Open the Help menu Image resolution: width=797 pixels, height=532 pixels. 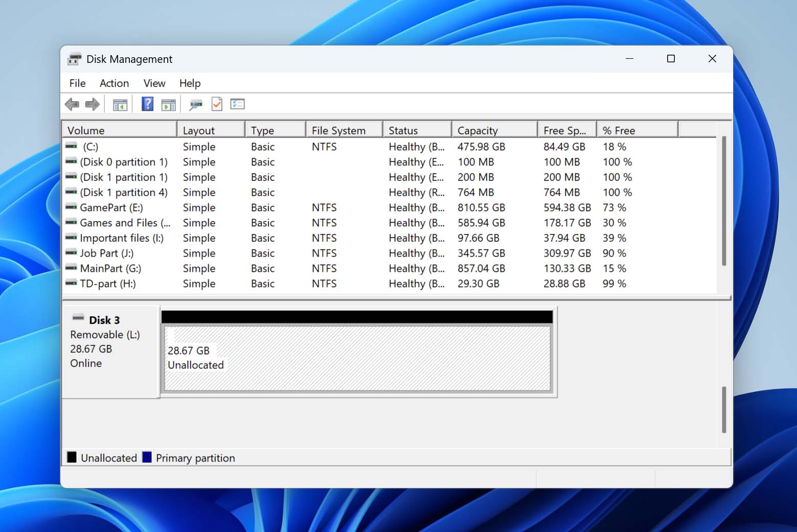click(x=190, y=83)
